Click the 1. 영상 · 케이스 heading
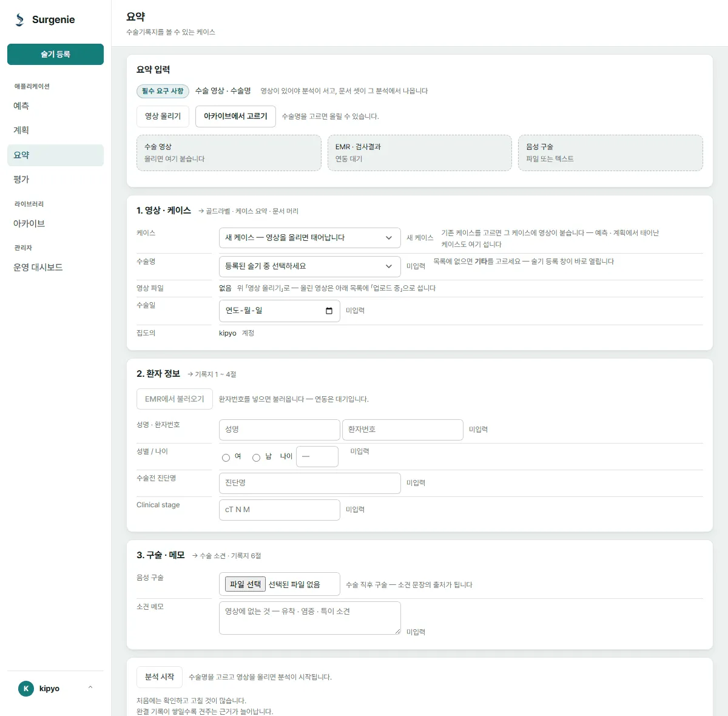This screenshot has width=728, height=716. coord(164,211)
